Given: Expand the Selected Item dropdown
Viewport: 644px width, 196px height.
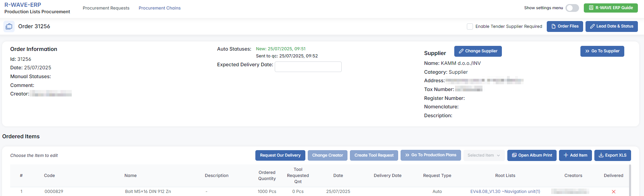Looking at the screenshot, I should click(484, 155).
